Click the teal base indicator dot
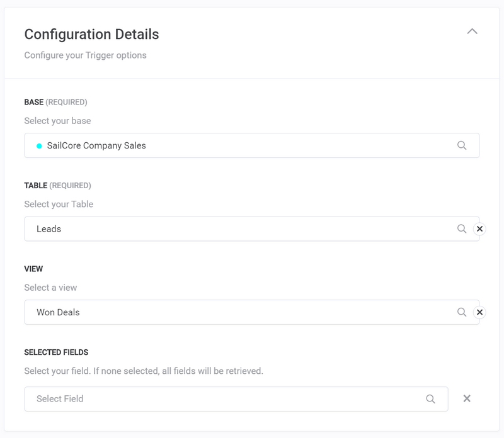This screenshot has width=504, height=438. (38, 145)
